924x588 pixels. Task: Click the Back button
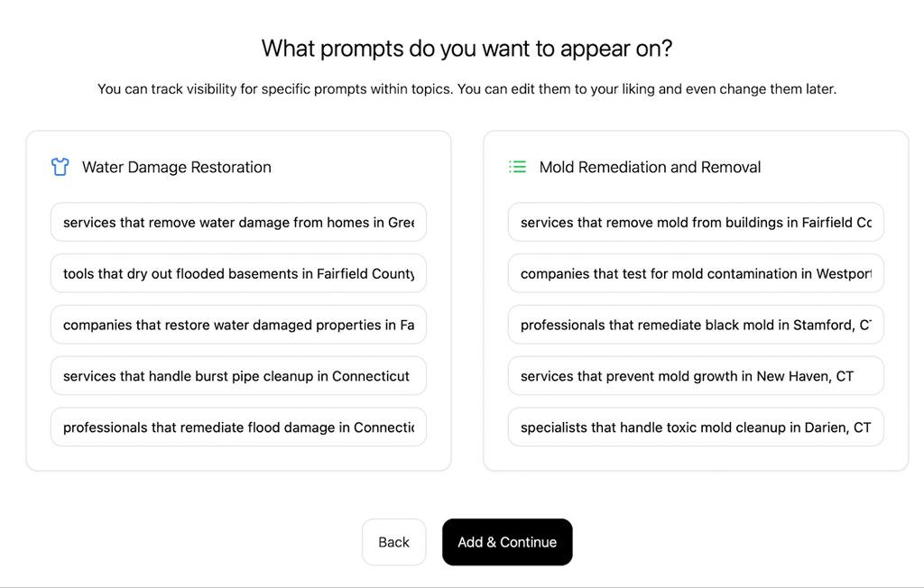coord(393,542)
